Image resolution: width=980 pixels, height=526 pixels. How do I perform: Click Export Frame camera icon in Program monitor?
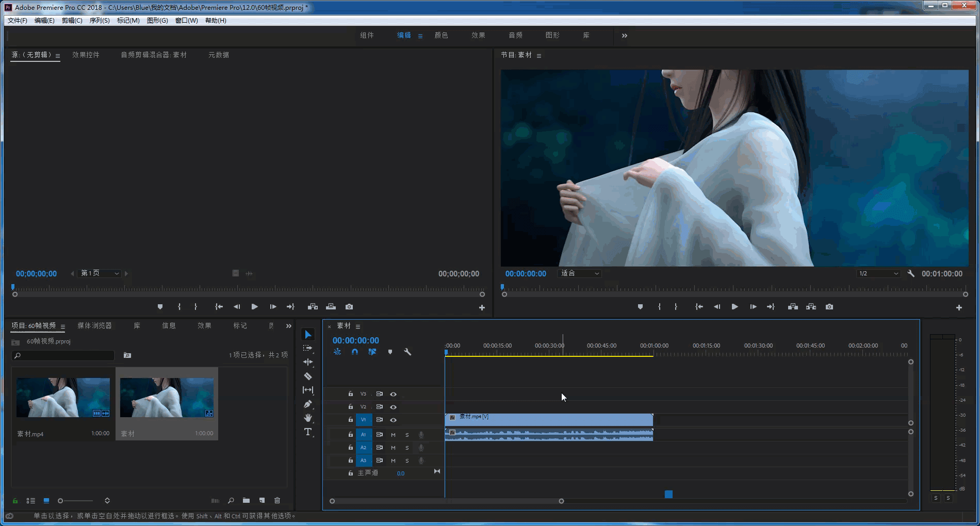[x=829, y=307]
